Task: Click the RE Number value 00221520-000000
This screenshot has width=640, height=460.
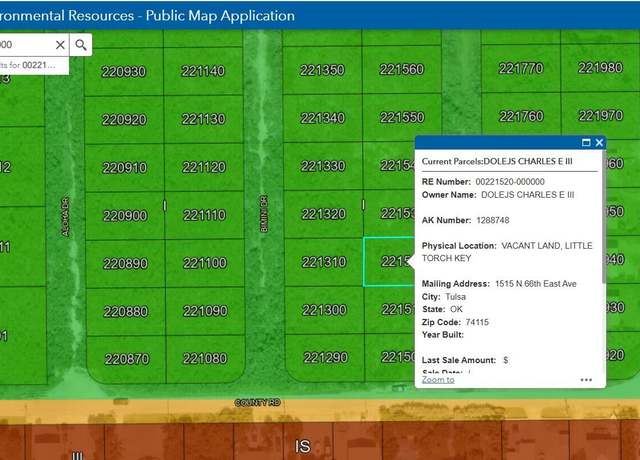Action: [510, 182]
